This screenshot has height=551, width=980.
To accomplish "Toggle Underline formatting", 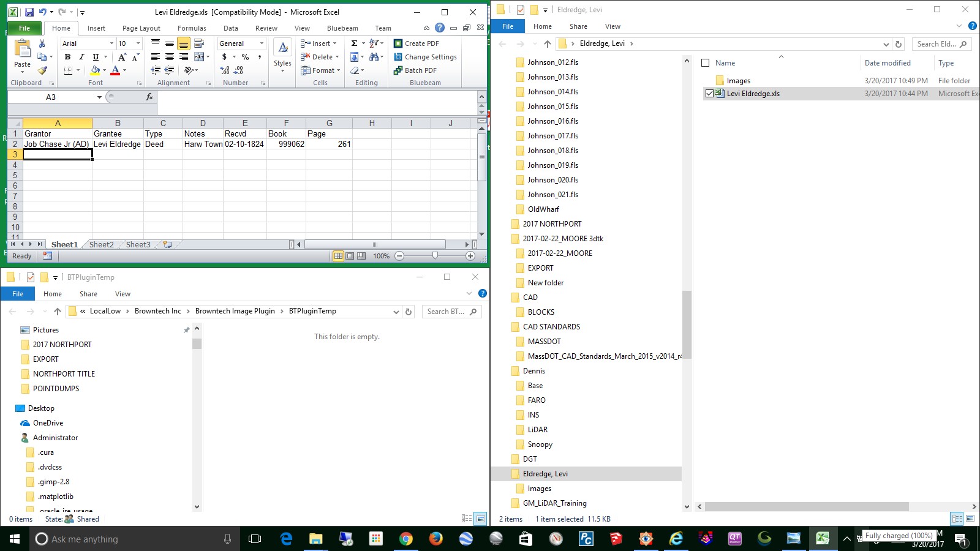I will click(x=96, y=57).
